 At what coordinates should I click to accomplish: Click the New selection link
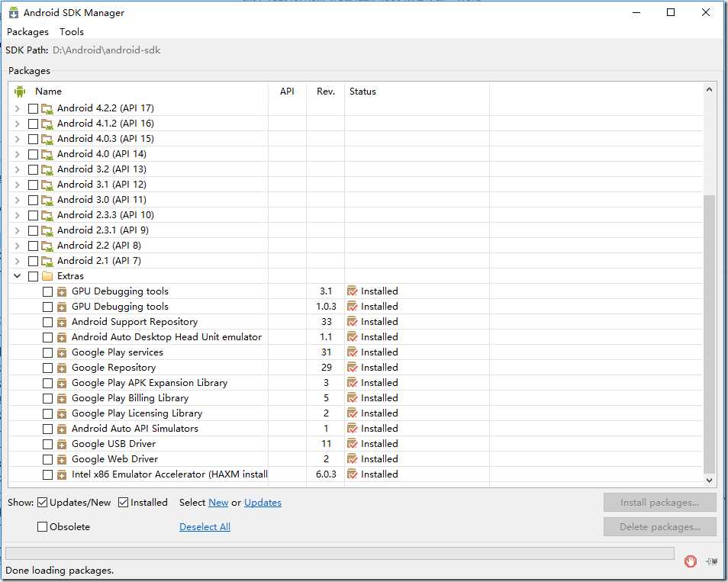click(218, 503)
